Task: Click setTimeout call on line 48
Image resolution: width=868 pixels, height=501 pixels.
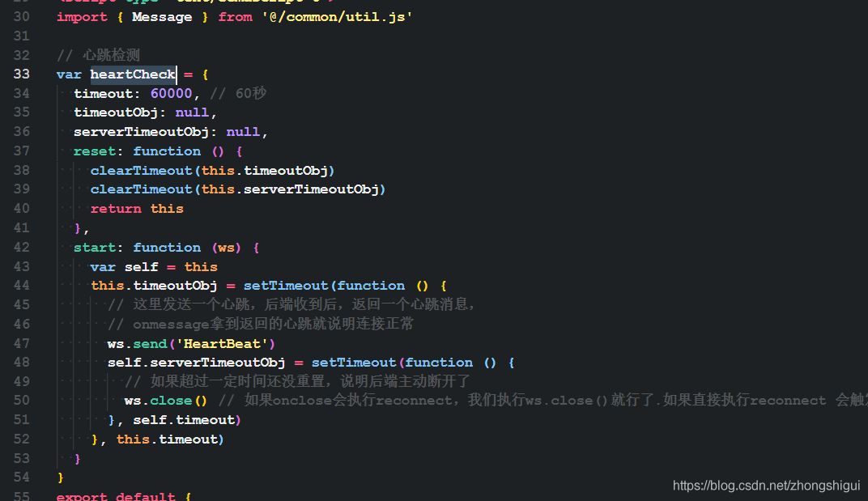Action: tap(354, 363)
